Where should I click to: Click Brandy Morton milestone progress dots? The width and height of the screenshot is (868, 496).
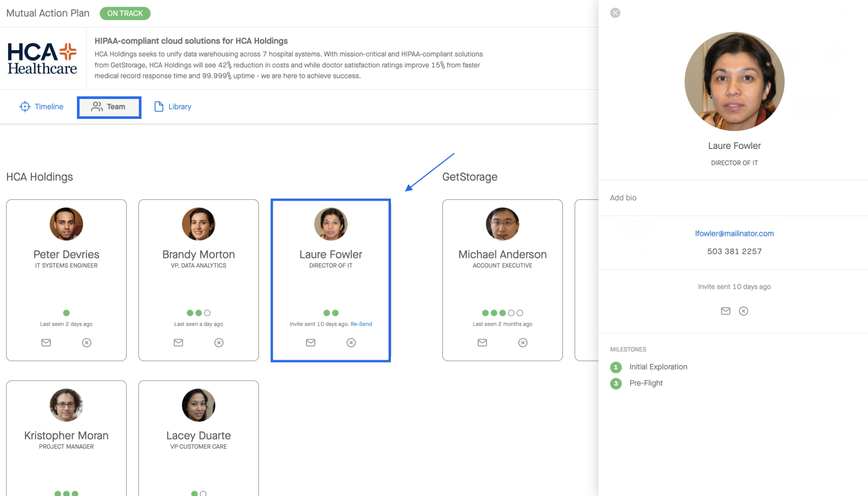point(199,313)
